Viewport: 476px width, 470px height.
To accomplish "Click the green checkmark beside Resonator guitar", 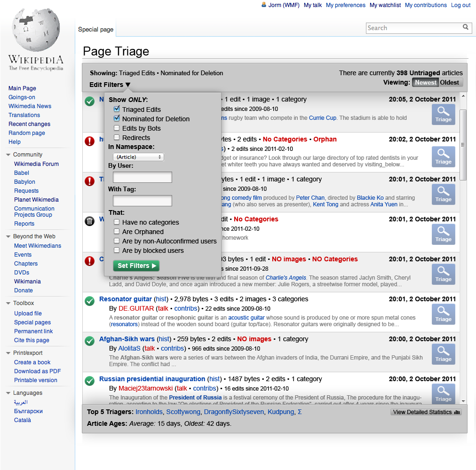I will coord(89,301).
